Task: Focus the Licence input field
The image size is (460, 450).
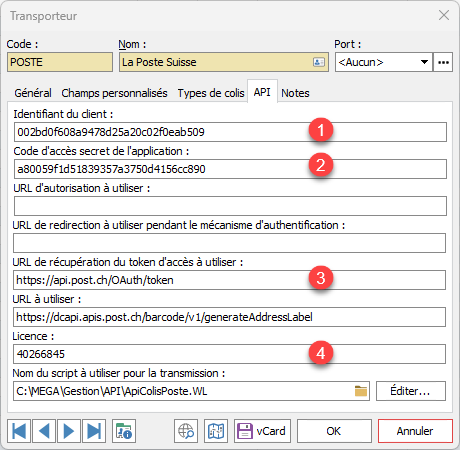Action: click(x=229, y=354)
